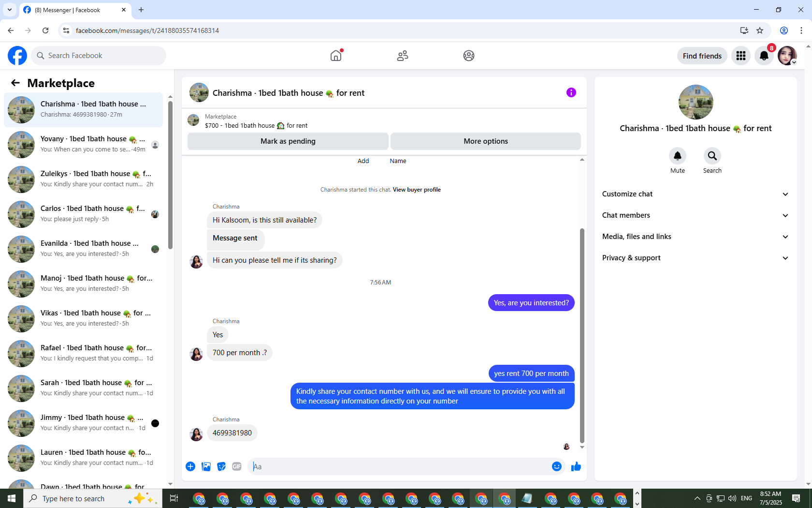Send a thumbs-up like

coord(576,466)
